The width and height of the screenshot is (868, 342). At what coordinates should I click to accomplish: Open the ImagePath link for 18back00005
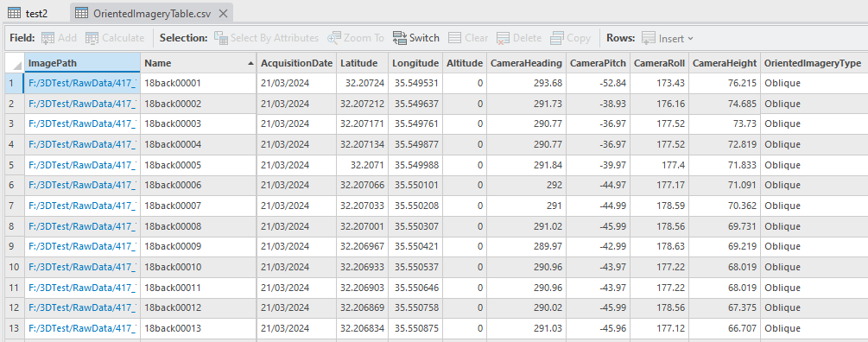click(83, 166)
